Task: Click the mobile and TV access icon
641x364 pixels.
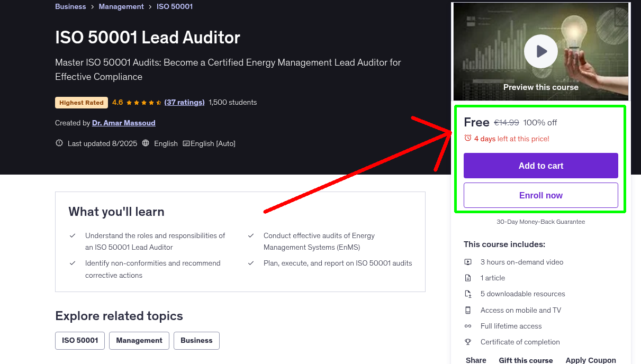Action: 468,310
